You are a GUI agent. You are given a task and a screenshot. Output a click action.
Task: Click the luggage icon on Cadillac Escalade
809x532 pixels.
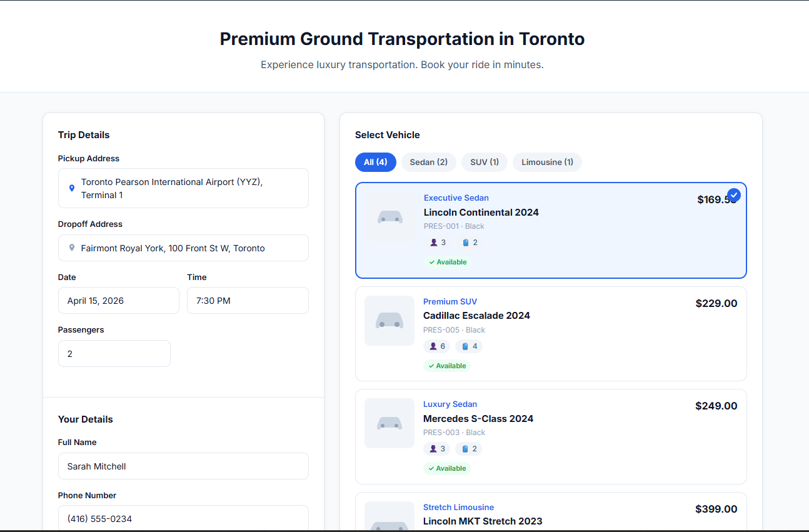pyautogui.click(x=464, y=346)
